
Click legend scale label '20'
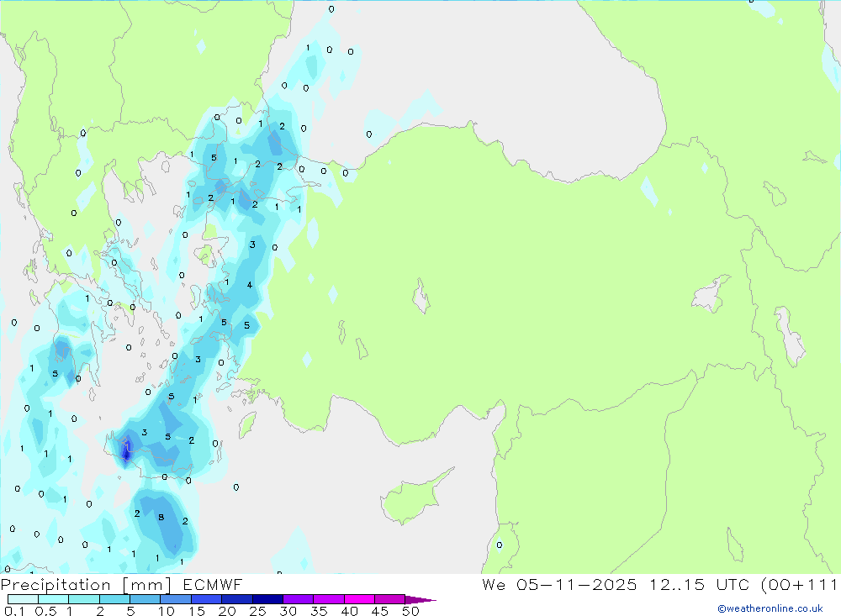click(x=227, y=611)
